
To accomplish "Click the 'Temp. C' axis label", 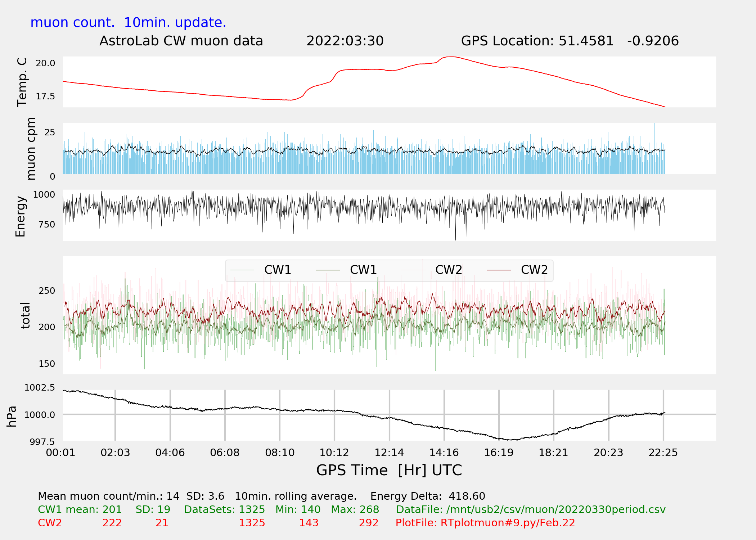I will (22, 82).
